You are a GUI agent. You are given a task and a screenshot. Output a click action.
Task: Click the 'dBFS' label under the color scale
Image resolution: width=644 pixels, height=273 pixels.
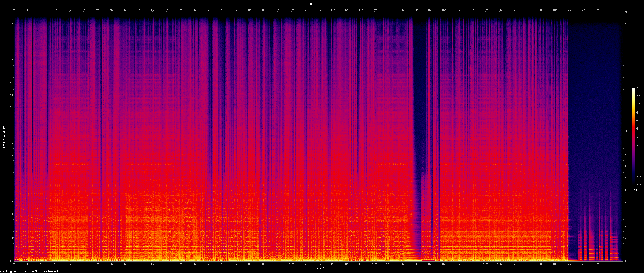(636, 190)
